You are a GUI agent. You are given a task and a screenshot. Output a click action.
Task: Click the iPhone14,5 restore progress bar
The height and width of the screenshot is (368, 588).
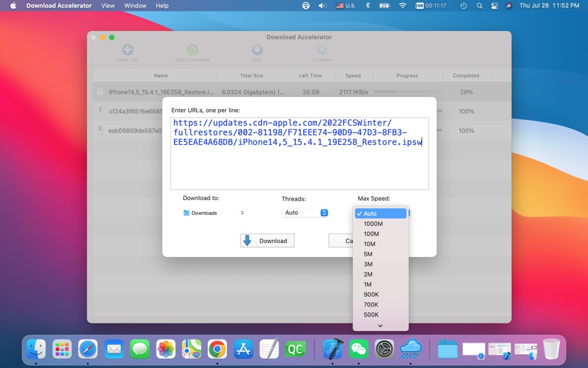point(408,92)
